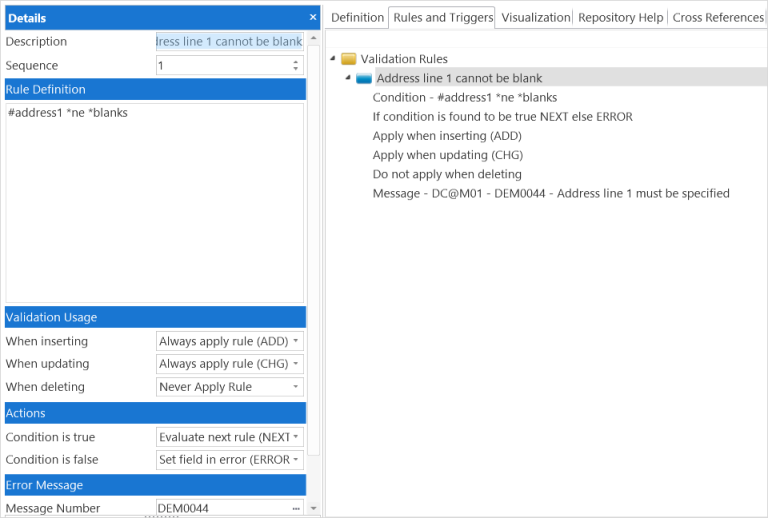This screenshot has width=768, height=518.
Task: Click inside the Rule Definition text area
Action: [x=154, y=200]
